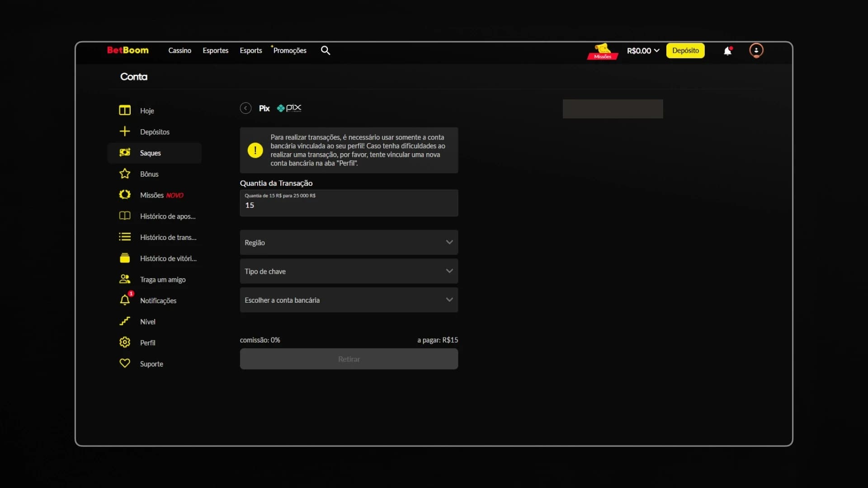Image resolution: width=868 pixels, height=488 pixels.
Task: Open the user profile avatar icon
Action: pos(756,51)
